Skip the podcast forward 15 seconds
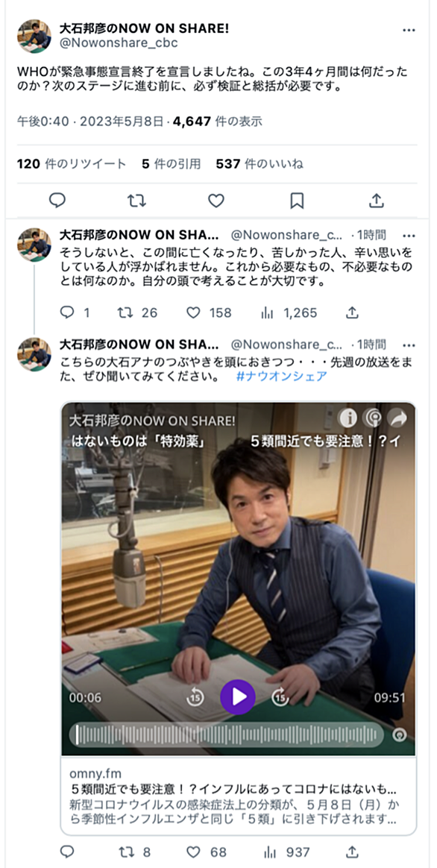437x868 pixels. point(281,697)
